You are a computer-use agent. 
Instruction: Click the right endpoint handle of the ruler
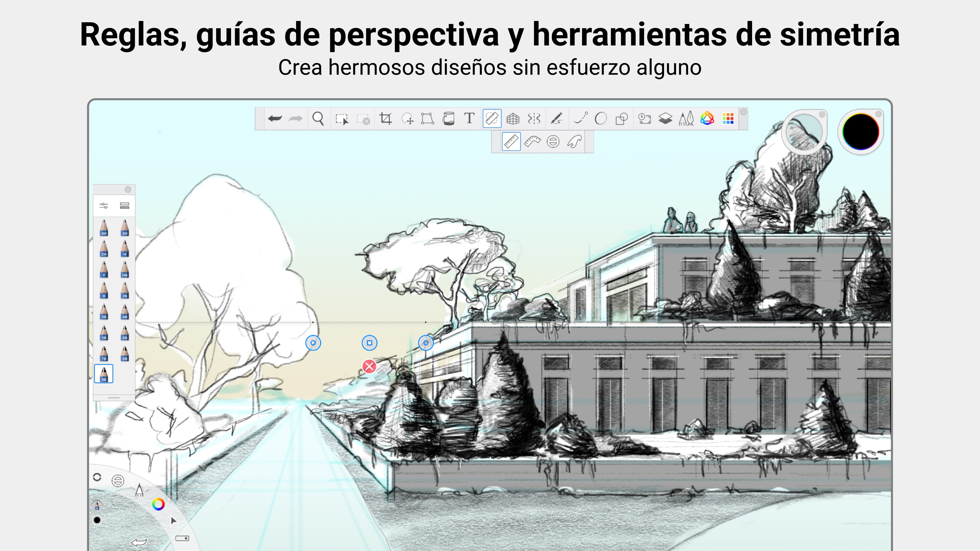(426, 343)
